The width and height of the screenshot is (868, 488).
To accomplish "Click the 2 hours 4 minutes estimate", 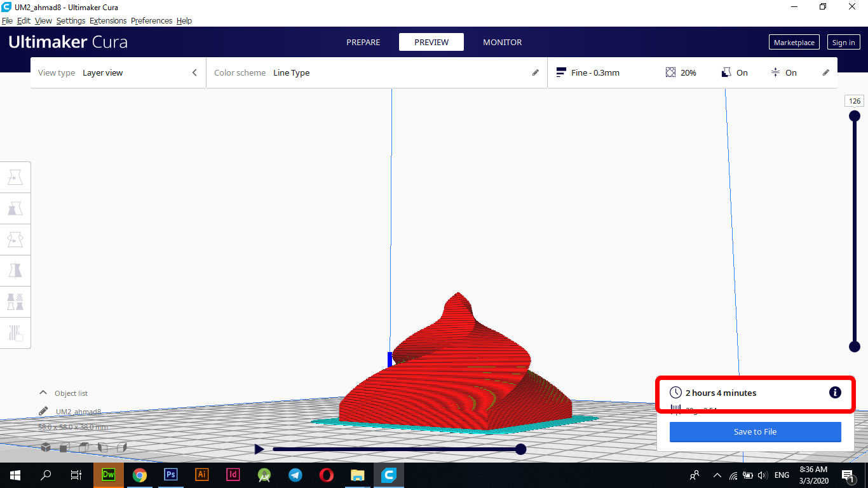I will [x=721, y=393].
